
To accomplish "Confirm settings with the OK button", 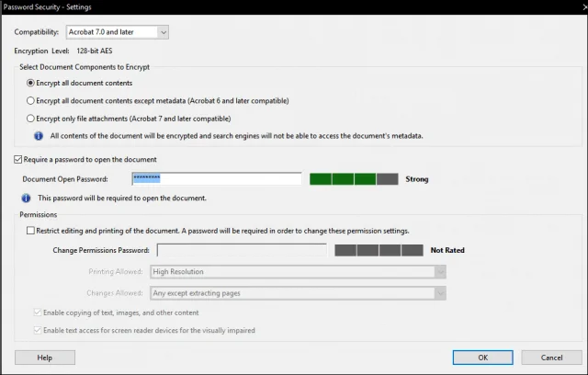I will (x=483, y=358).
